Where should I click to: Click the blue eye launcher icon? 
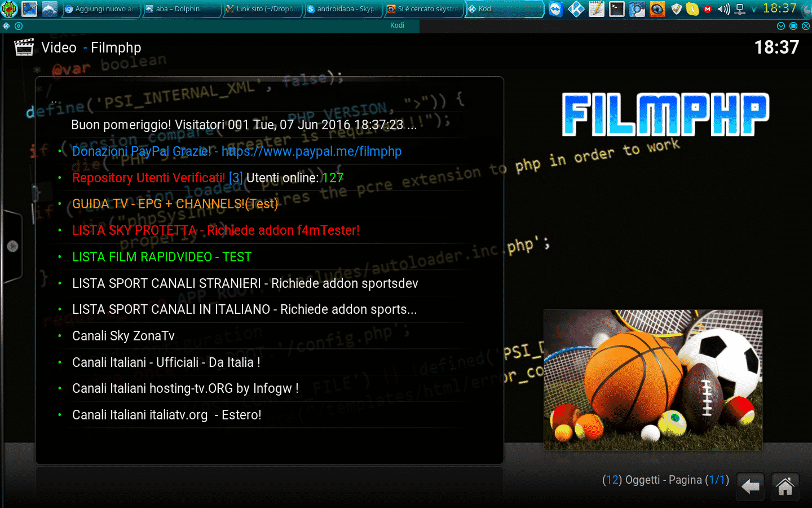pyautogui.click(x=657, y=8)
